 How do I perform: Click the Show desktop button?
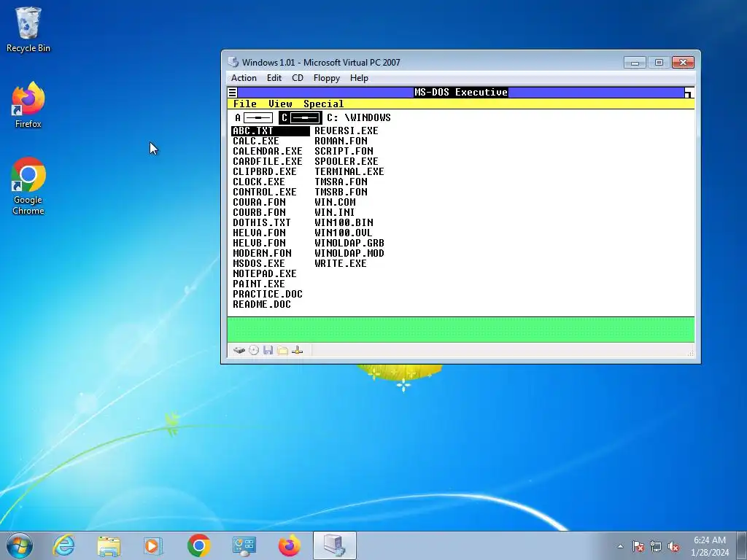click(742, 545)
